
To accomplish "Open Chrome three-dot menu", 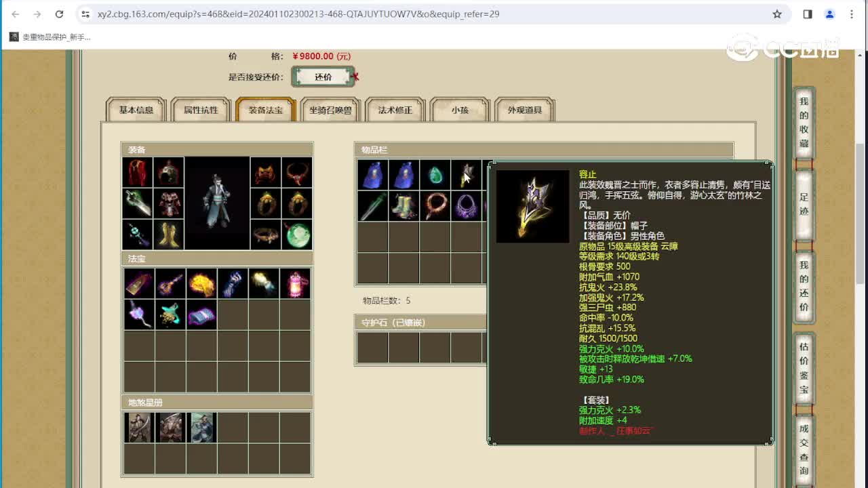I will [852, 14].
